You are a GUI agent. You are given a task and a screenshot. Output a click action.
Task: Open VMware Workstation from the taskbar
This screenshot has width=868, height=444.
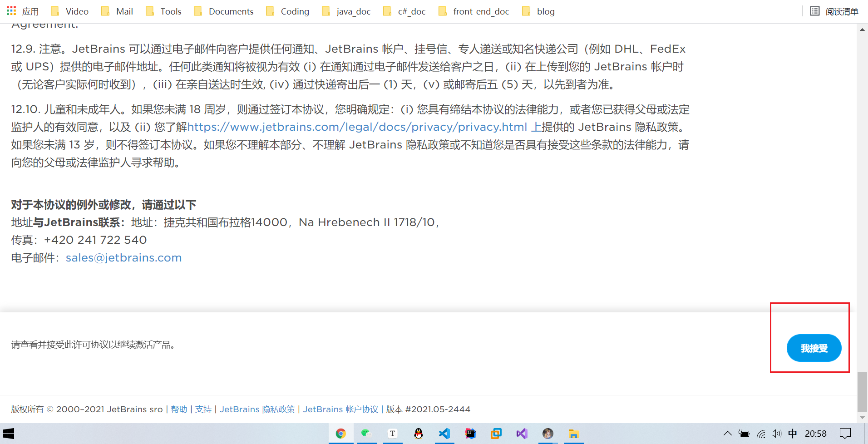[496, 434]
